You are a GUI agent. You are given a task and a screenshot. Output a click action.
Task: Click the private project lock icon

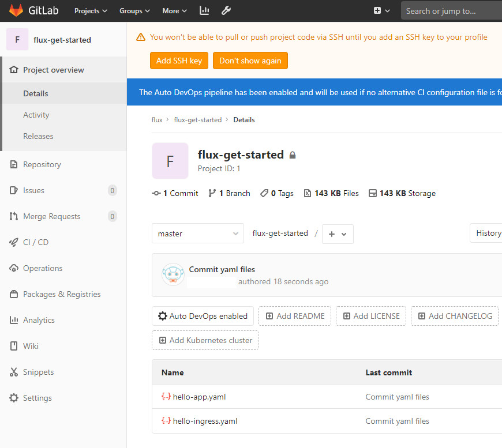293,155
